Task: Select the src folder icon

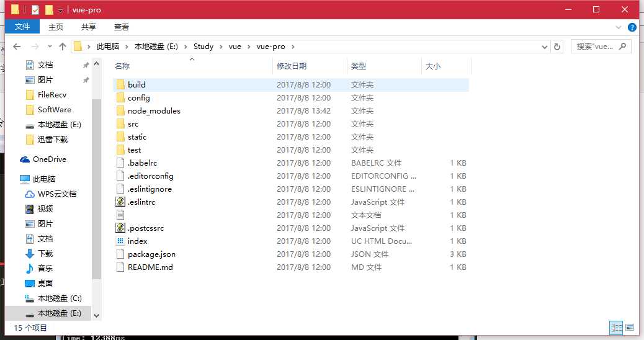Action: click(120, 123)
